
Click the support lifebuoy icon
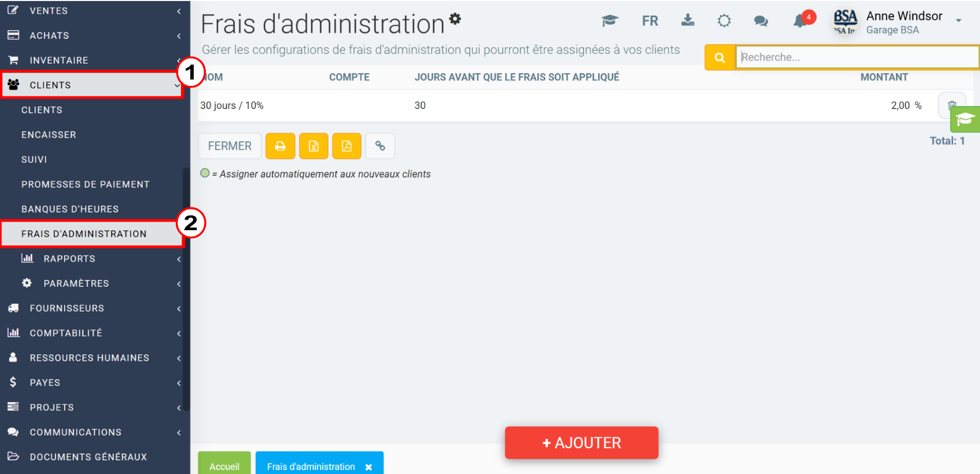(724, 21)
